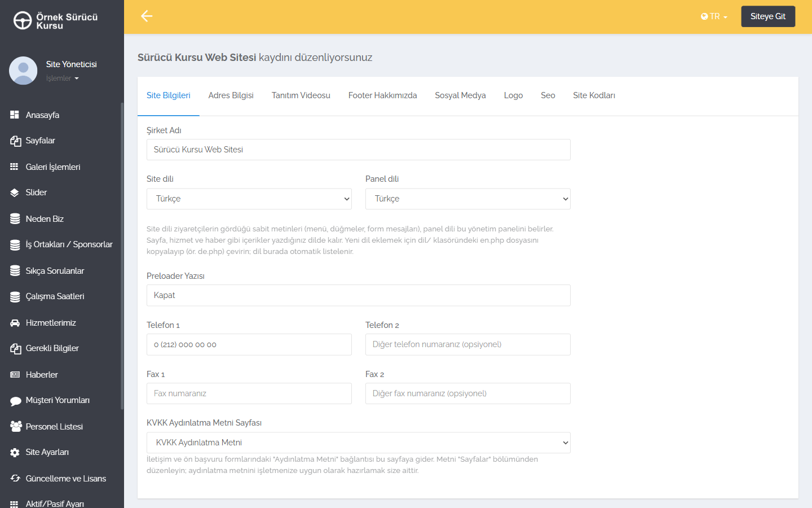Viewport: 812px width, 508px height.
Task: Click the Çalışma Saatleri icon
Action: click(x=15, y=297)
